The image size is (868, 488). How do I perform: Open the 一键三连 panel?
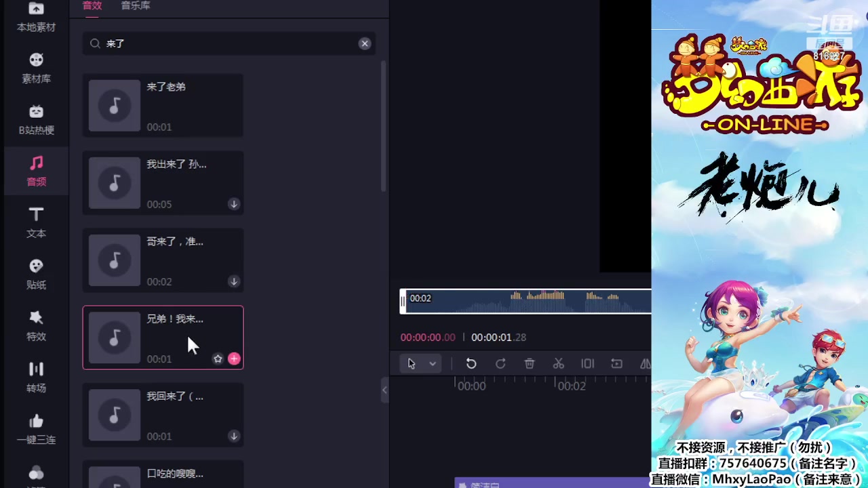[x=36, y=429]
